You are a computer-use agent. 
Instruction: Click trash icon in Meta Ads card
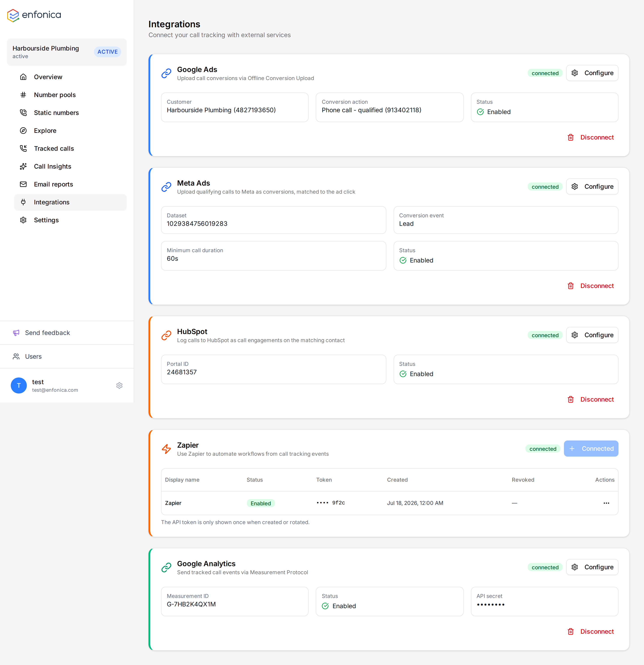(x=571, y=286)
